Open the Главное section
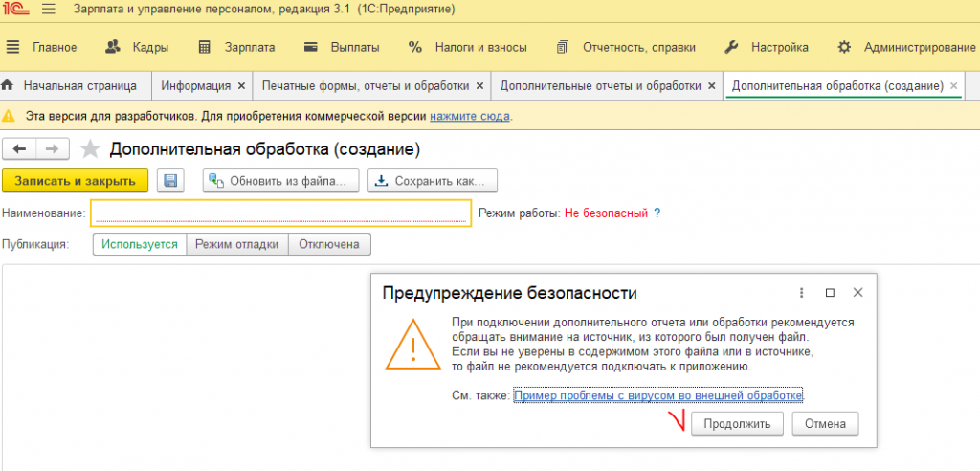The width and height of the screenshot is (980, 471). coord(55,48)
